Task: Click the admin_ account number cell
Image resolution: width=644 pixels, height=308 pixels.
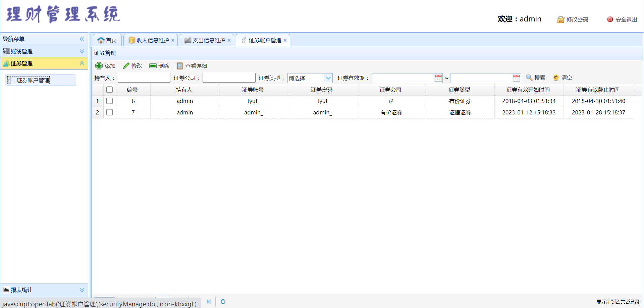Action: pos(254,112)
